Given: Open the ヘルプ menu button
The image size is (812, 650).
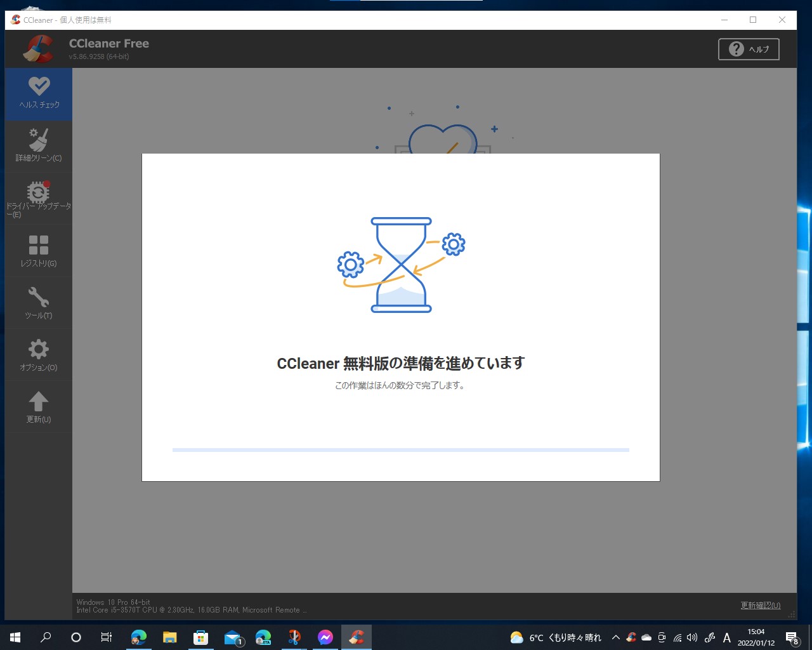Looking at the screenshot, I should (749, 49).
